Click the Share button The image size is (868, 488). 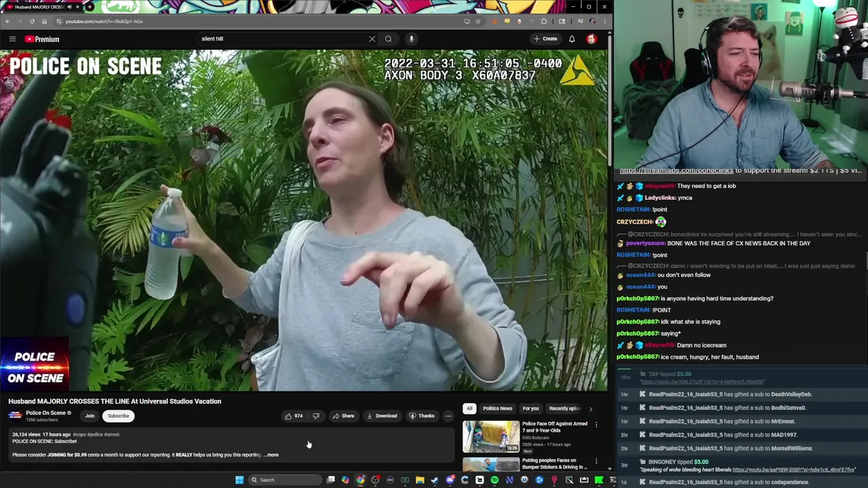click(x=343, y=416)
